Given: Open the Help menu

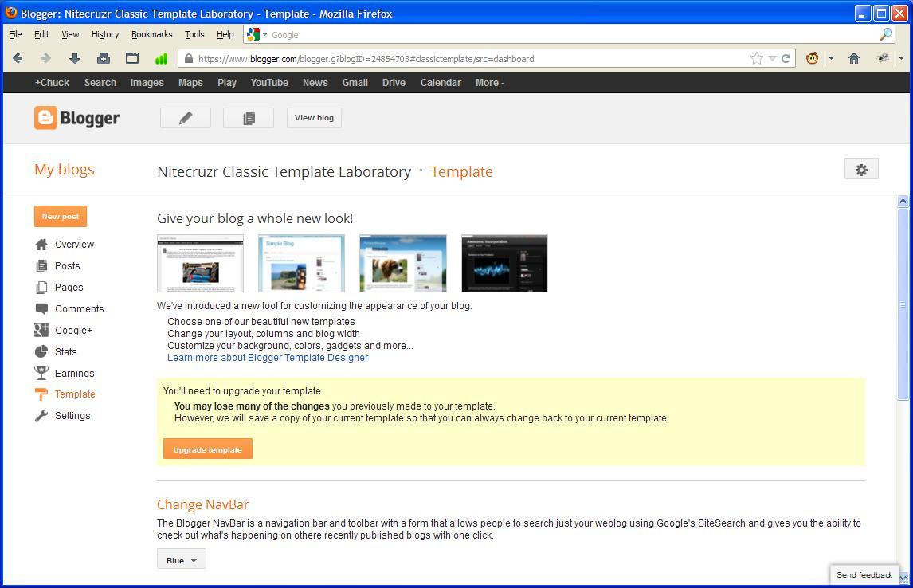Looking at the screenshot, I should (x=225, y=34).
